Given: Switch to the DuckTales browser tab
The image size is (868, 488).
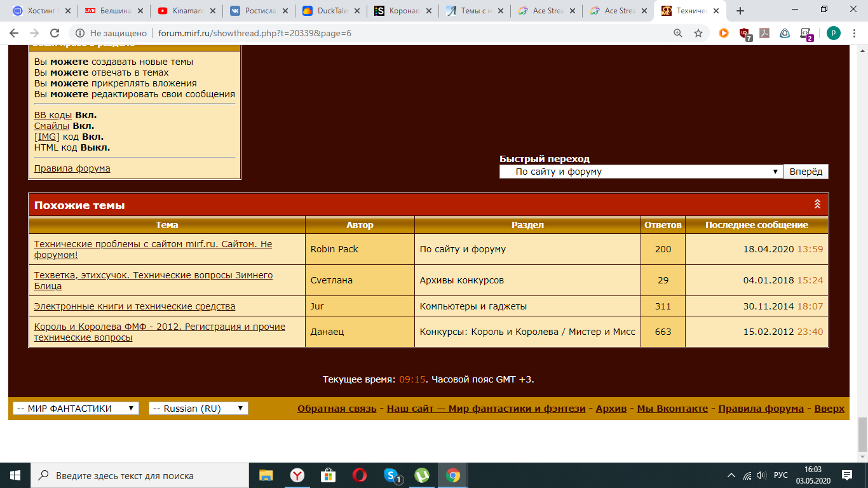Looking at the screenshot, I should pos(330,11).
